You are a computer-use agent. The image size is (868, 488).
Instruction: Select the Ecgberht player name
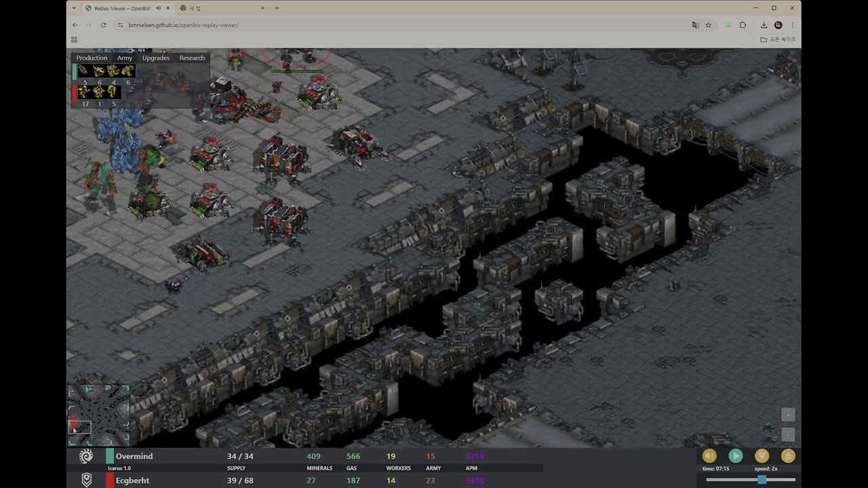click(x=132, y=481)
